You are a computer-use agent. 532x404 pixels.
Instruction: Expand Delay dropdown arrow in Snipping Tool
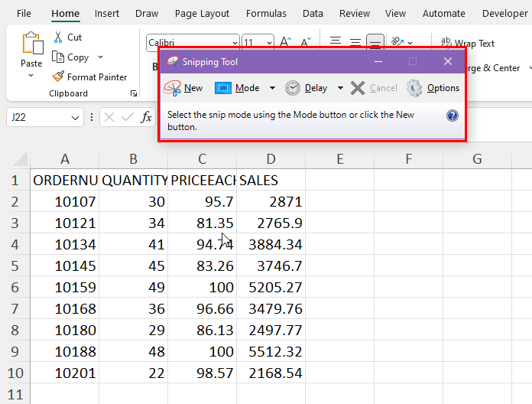(340, 88)
